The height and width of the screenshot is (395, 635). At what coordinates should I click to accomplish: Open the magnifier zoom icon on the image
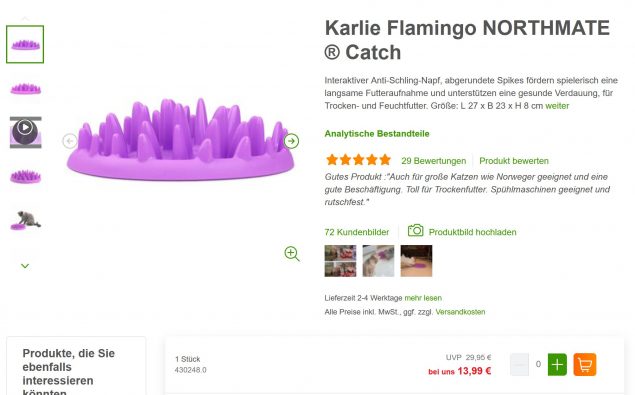pos(292,254)
